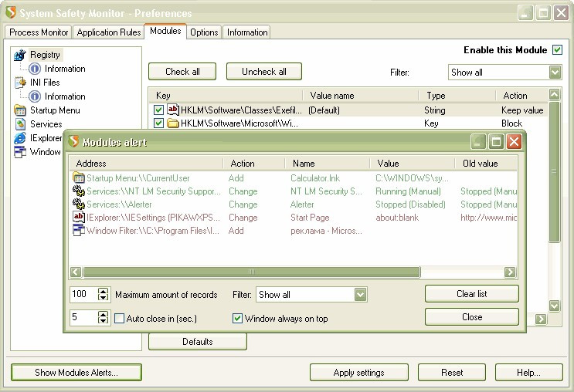The width and height of the screenshot is (574, 392).
Task: Disable the Window always on top checkbox
Action: 237,318
